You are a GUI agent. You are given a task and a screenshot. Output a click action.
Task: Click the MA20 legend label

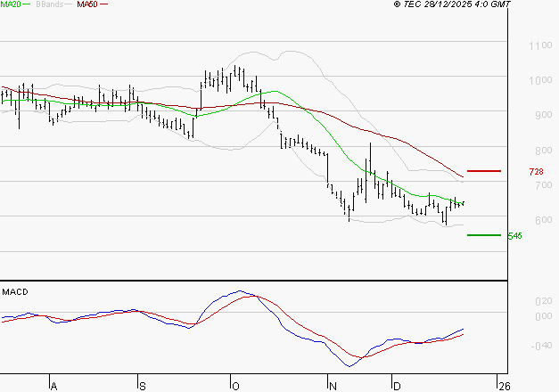pyautogui.click(x=12, y=4)
